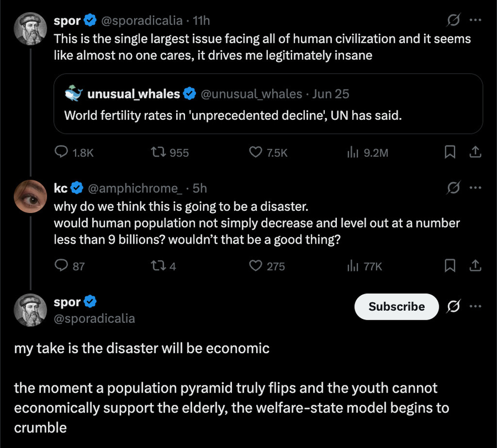Image resolution: width=497 pixels, height=448 pixels.
Task: Reply to spor's top post
Action: [61, 152]
